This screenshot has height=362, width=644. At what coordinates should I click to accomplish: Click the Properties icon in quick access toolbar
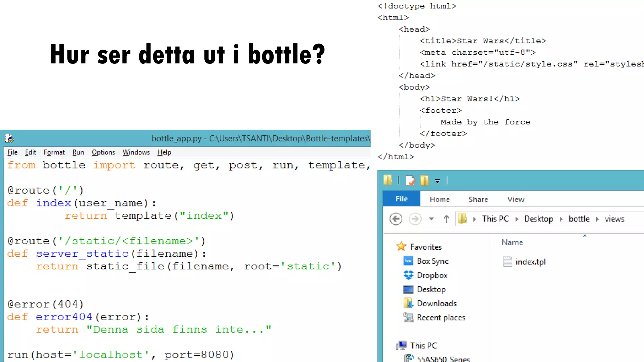[x=410, y=180]
